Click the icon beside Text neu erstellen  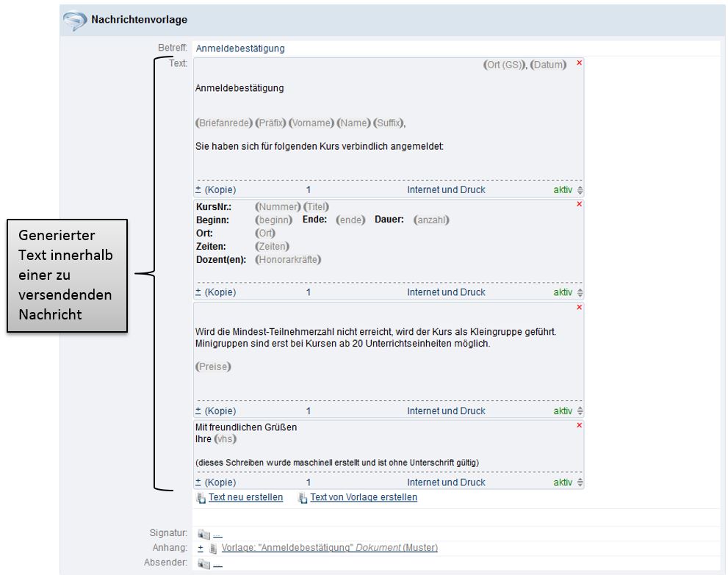pyautogui.click(x=201, y=498)
